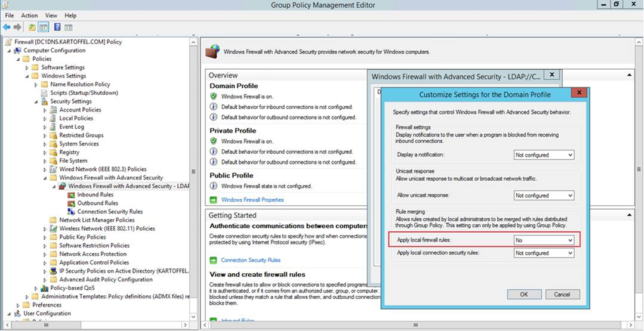644x331 pixels.
Task: Click the green arrow beside Windows Firewall Properties
Action: click(x=213, y=200)
